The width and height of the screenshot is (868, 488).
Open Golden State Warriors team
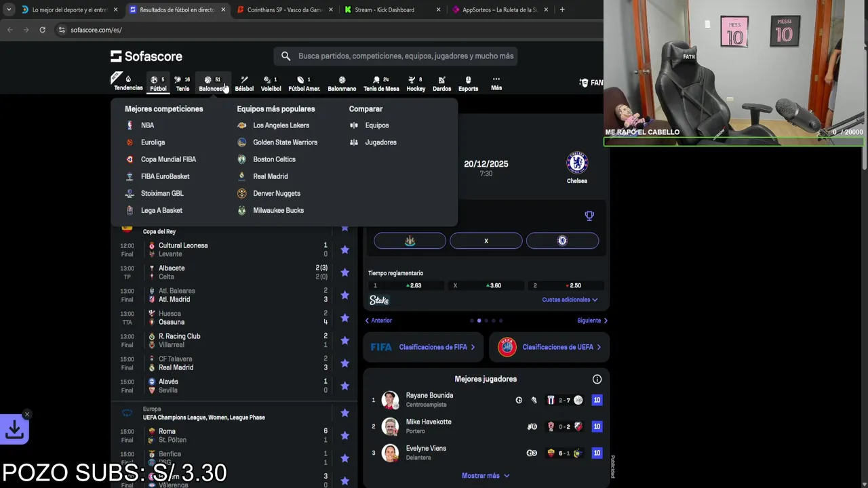click(285, 142)
